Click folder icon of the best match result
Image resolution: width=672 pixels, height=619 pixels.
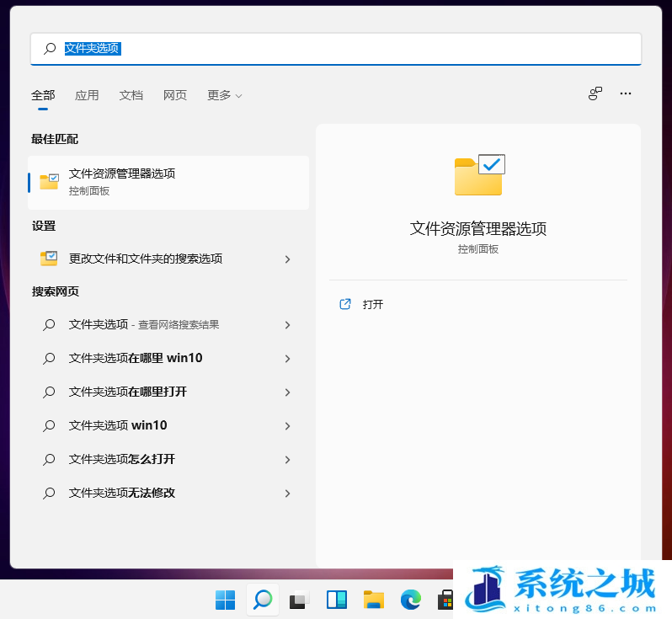(x=50, y=182)
